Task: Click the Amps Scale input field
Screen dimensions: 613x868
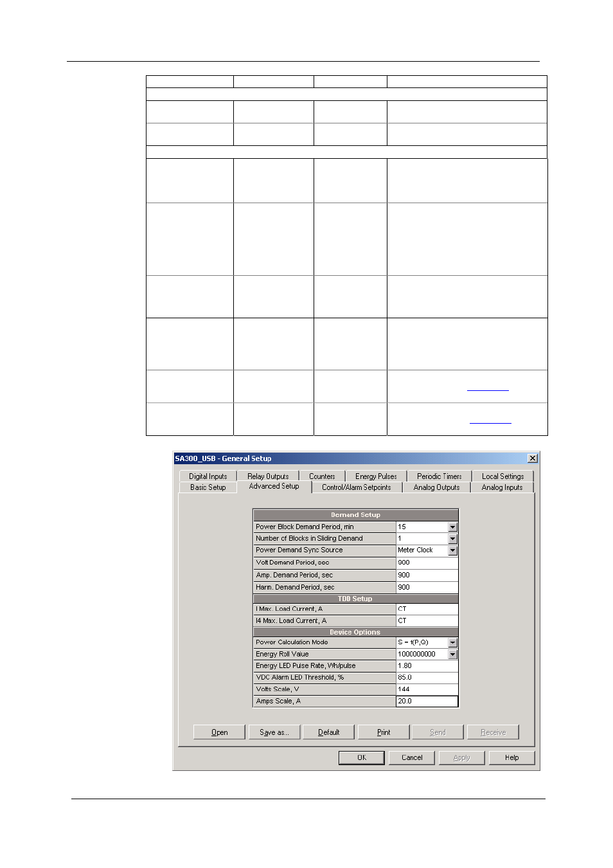Action: point(427,701)
